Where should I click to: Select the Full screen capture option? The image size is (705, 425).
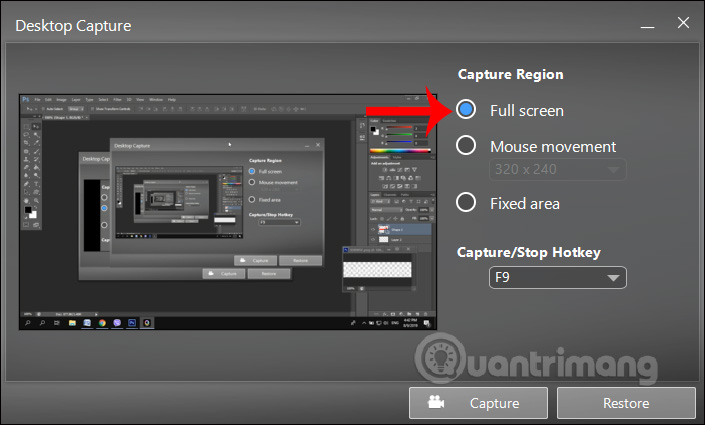(x=466, y=109)
